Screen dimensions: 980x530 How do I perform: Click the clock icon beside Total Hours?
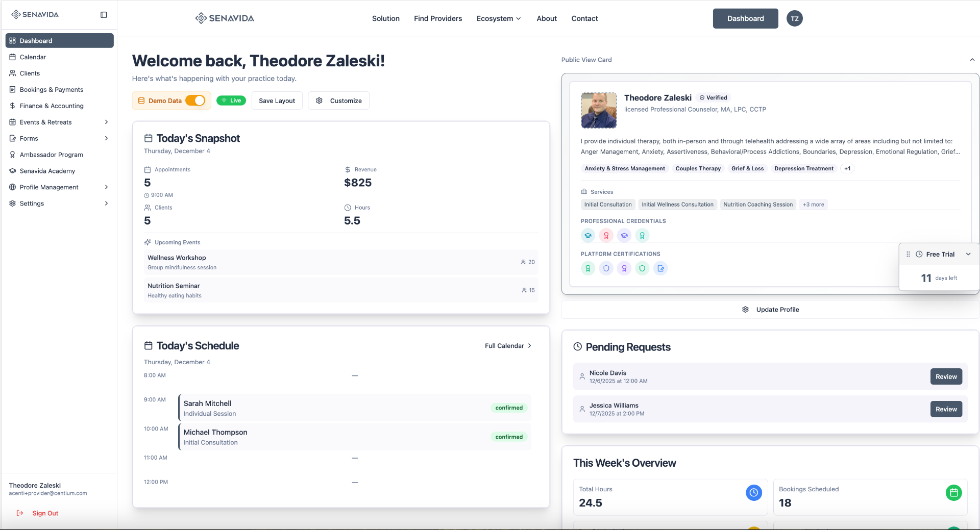click(x=754, y=493)
